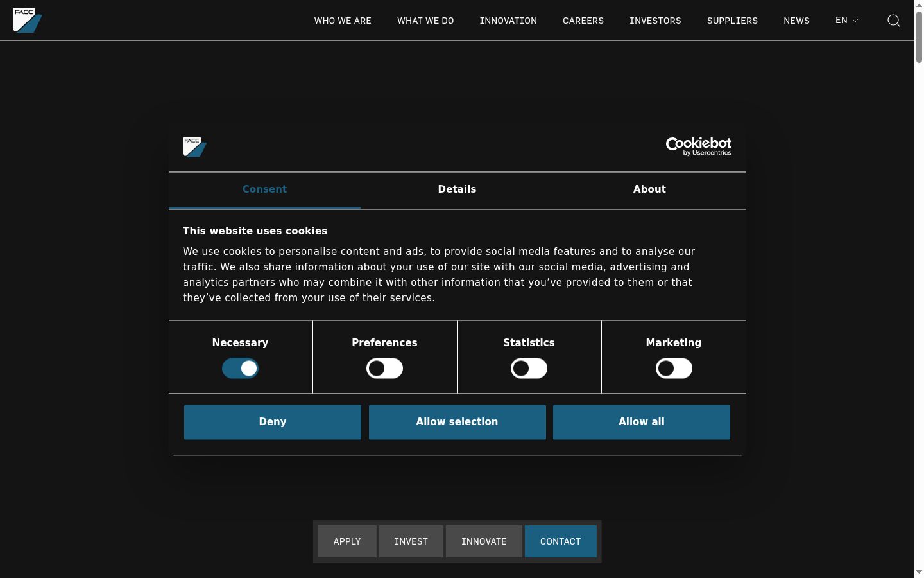Select the Consent tab
924x578 pixels.
point(264,189)
